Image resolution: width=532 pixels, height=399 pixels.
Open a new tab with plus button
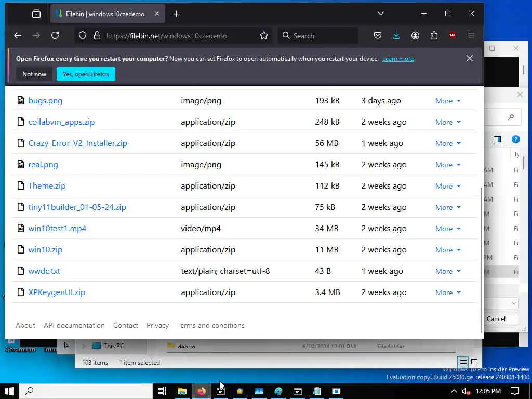[x=176, y=14]
